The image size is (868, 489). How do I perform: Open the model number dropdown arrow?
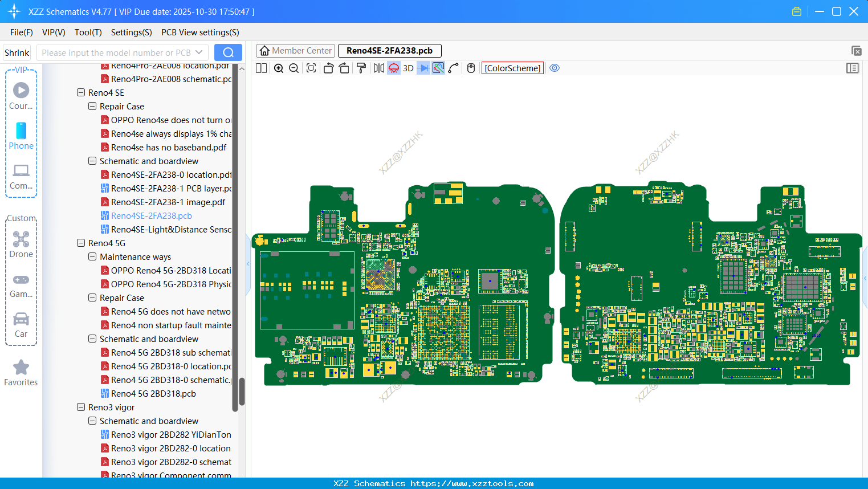199,52
